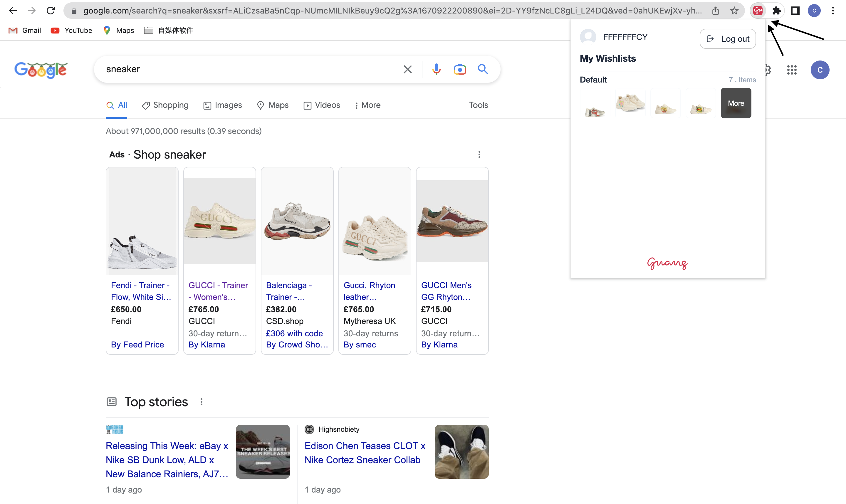846x504 pixels.
Task: Expand the More search tabs menu
Action: (x=367, y=105)
